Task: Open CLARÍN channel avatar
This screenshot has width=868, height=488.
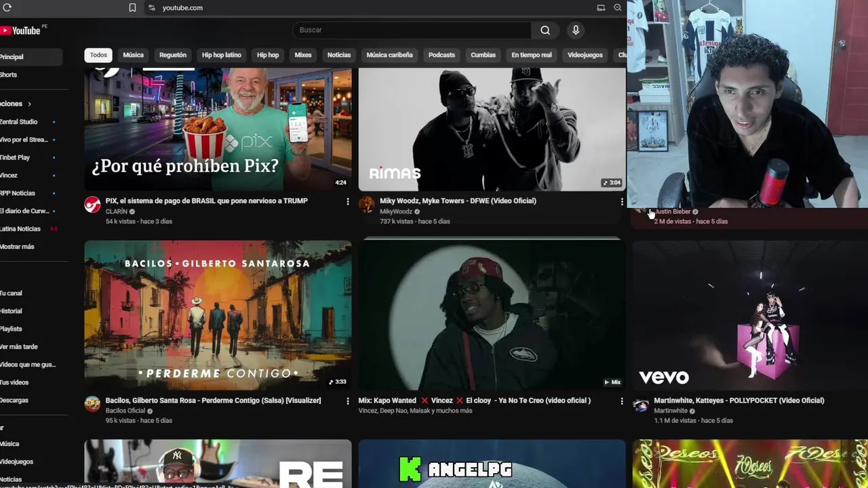Action: coord(92,205)
